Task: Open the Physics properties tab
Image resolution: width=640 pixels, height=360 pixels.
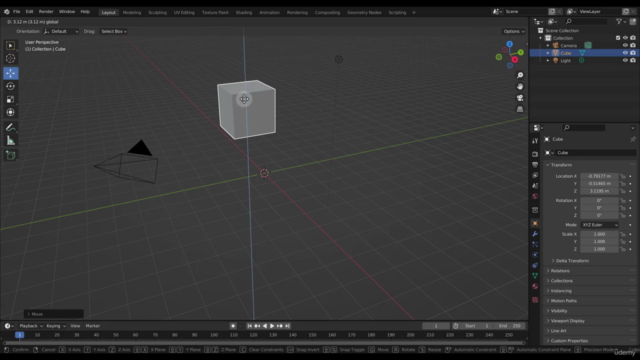Action: [535, 255]
